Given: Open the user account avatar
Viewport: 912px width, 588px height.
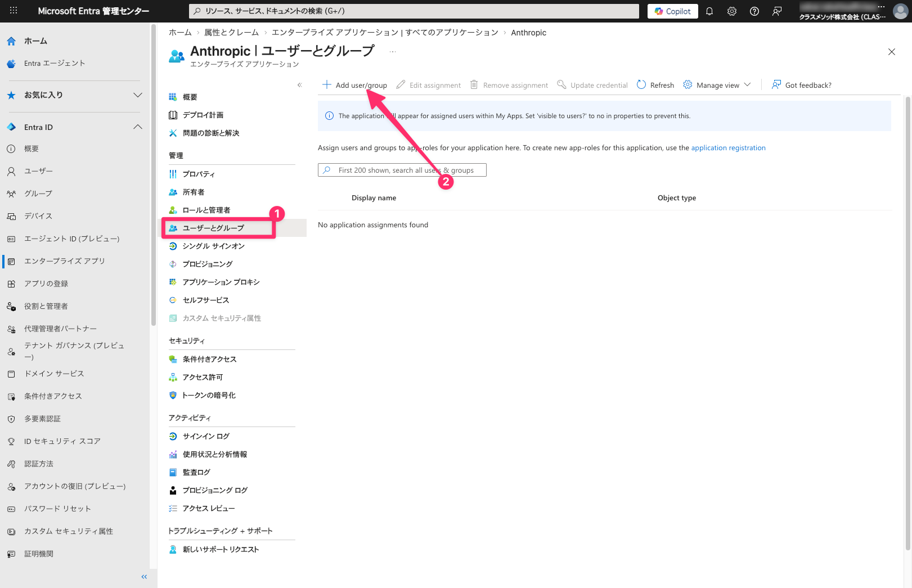Looking at the screenshot, I should click(x=900, y=11).
